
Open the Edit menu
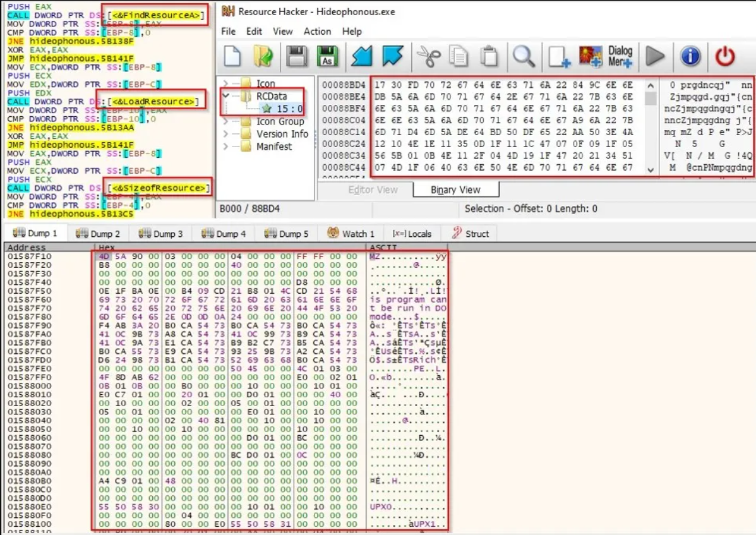[x=254, y=32]
